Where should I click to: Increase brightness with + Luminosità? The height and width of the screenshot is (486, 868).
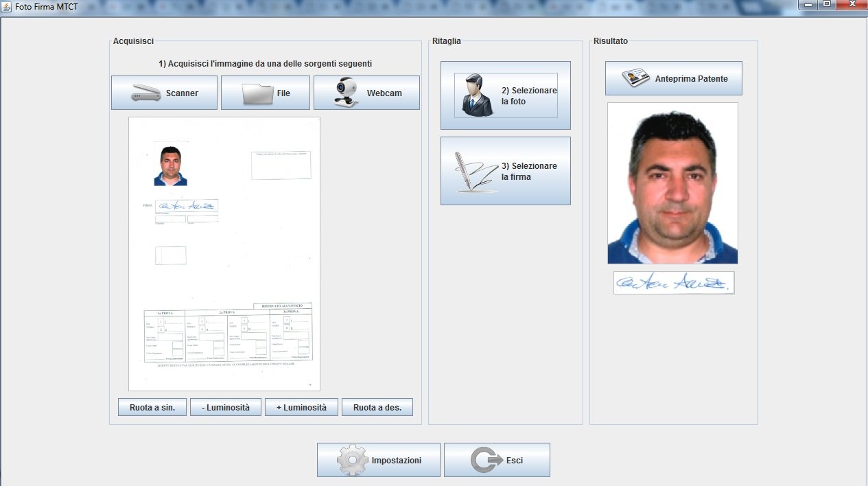(x=301, y=407)
